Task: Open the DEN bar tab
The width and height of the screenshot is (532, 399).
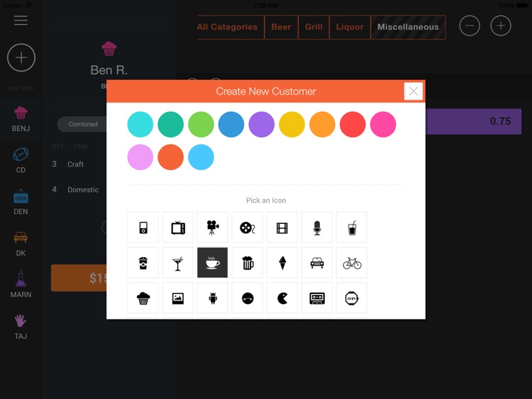Action: click(x=21, y=203)
